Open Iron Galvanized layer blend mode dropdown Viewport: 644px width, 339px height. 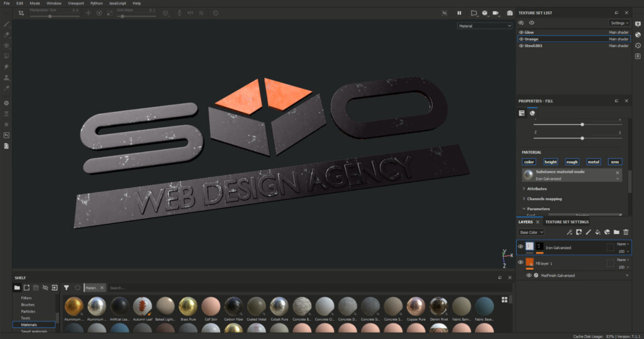[x=623, y=244]
